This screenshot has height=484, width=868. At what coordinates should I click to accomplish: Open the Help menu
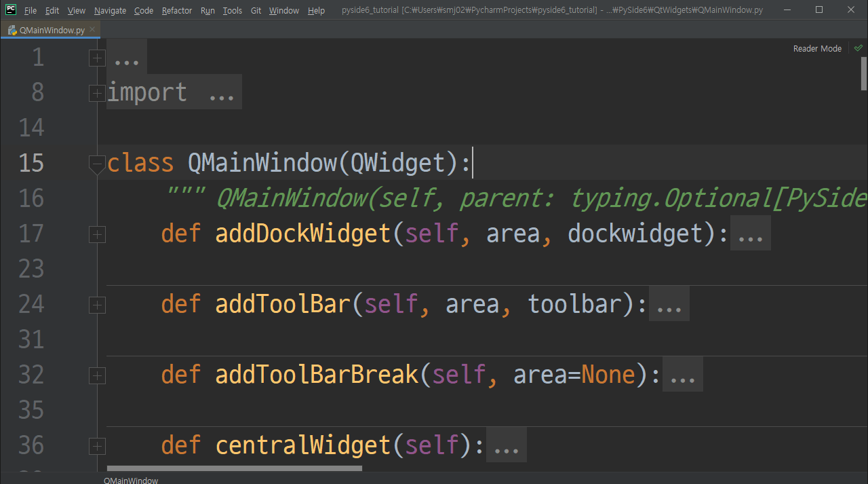316,10
